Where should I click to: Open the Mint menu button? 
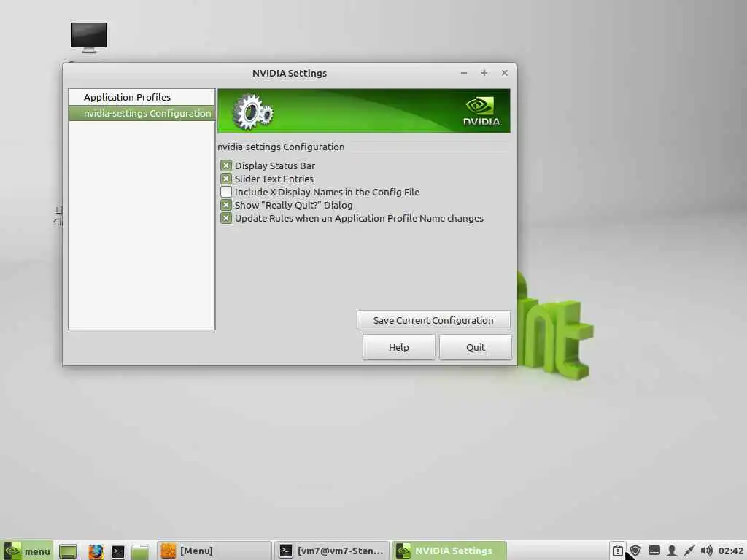27,551
